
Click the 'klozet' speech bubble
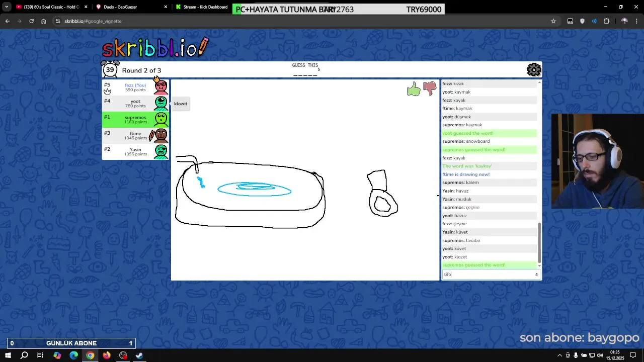(181, 104)
